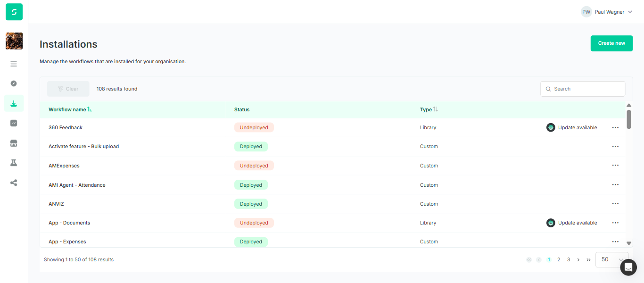Click the green S logo icon
Viewport: 644px width, 283px height.
14,12
